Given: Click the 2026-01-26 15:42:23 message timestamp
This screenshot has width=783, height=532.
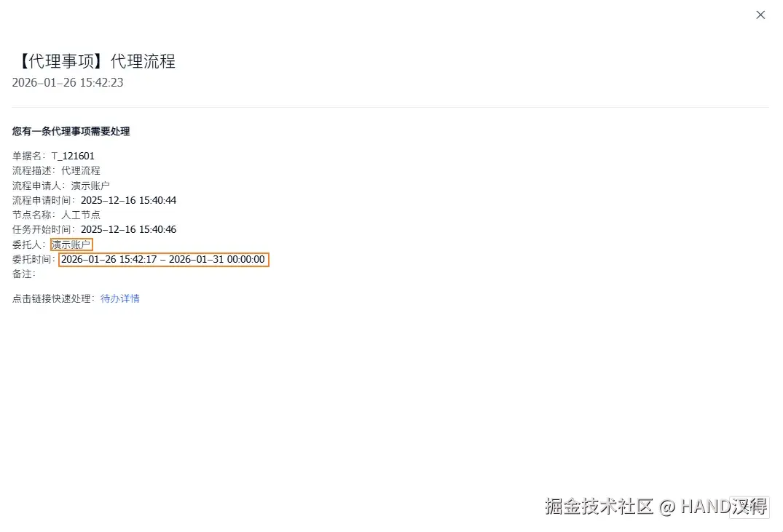Looking at the screenshot, I should [68, 83].
